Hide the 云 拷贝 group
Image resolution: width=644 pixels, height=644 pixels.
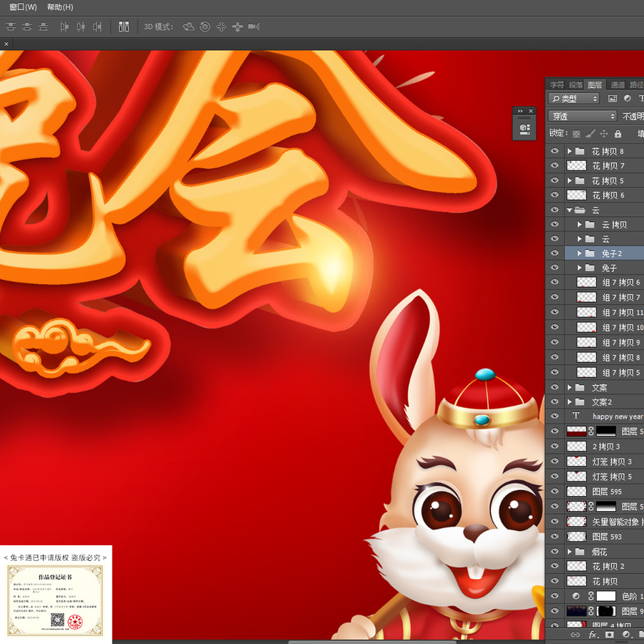click(555, 224)
